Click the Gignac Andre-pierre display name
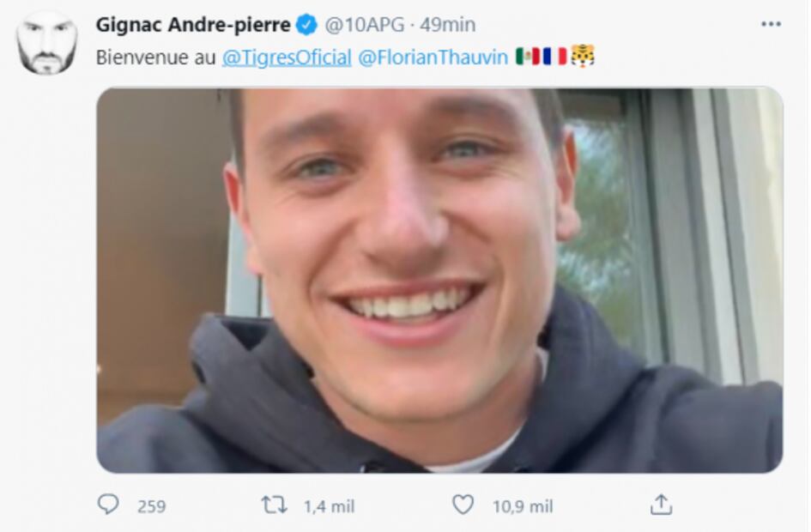 coord(193,25)
